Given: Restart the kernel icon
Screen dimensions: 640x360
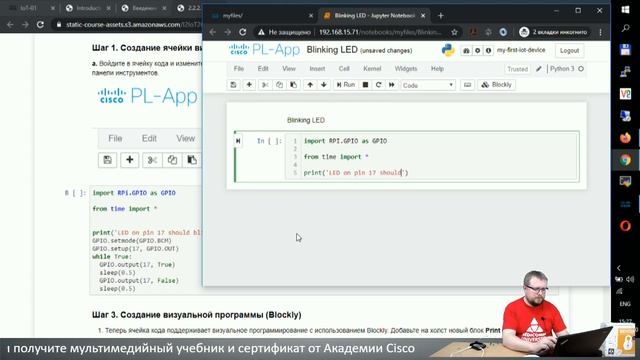Looking at the screenshot, I should (378, 85).
